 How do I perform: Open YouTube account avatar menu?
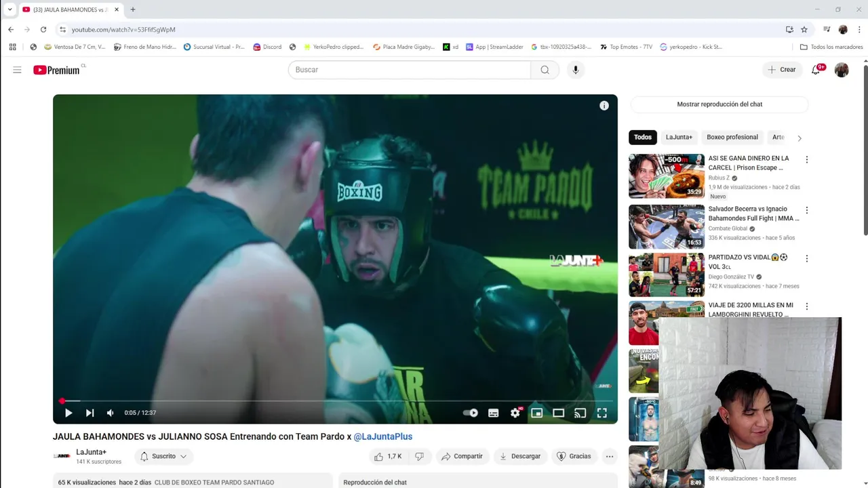point(842,70)
